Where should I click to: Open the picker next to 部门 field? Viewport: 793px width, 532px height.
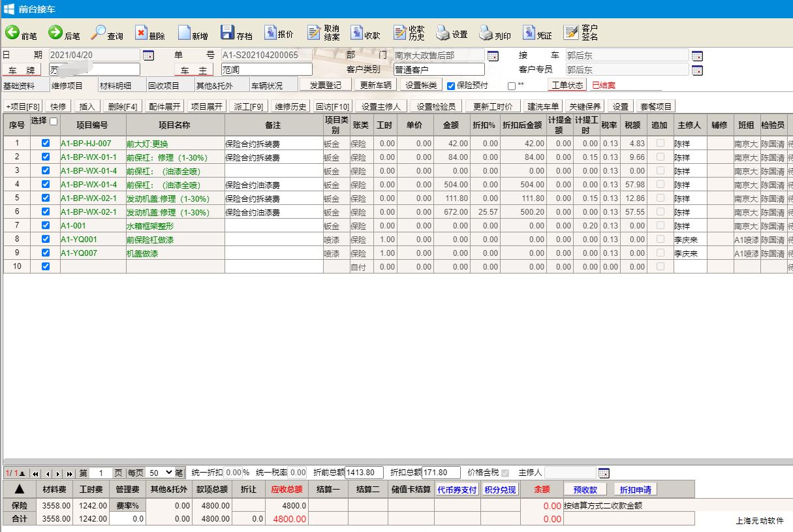[493, 55]
